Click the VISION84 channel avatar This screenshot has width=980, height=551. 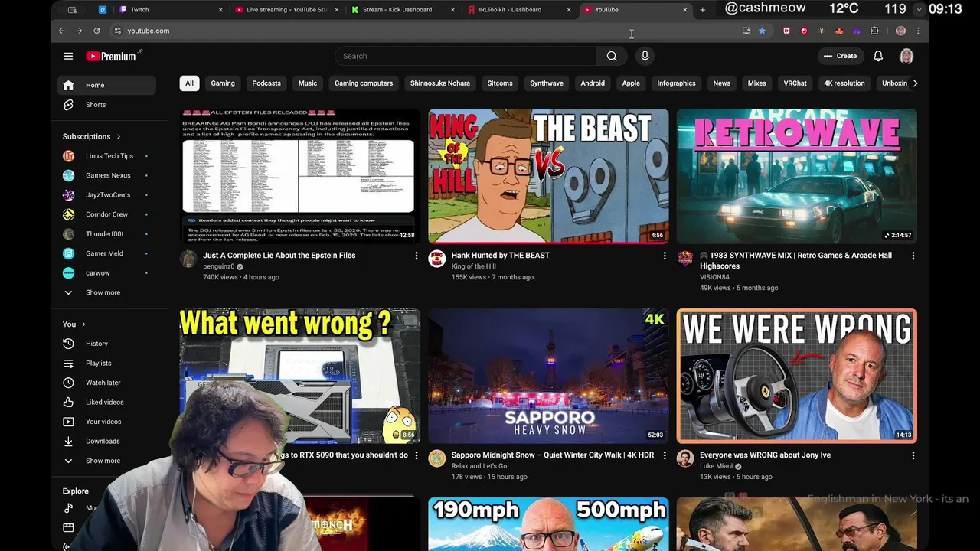point(684,259)
